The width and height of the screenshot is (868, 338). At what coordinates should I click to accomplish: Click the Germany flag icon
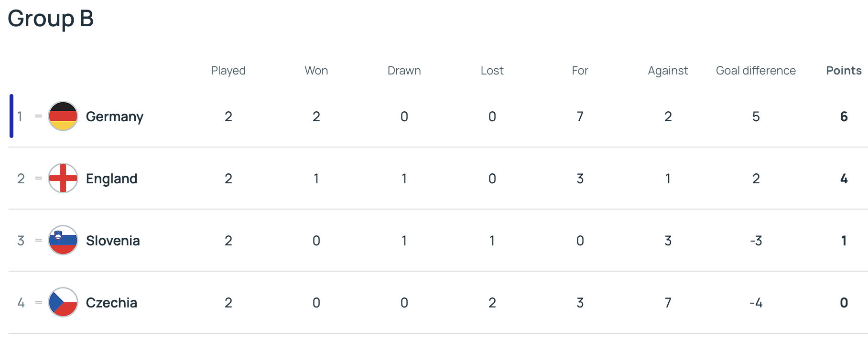(63, 116)
